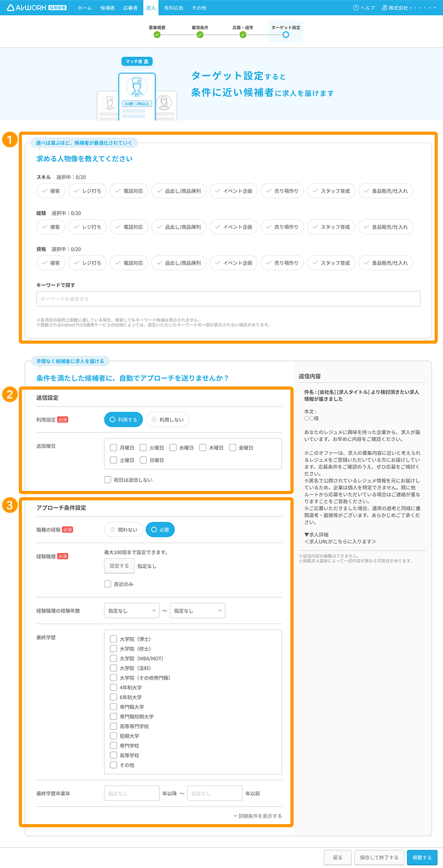Click the 応募・選考 step checkmark
Viewport: 443px width, 868px height.
coord(243,35)
